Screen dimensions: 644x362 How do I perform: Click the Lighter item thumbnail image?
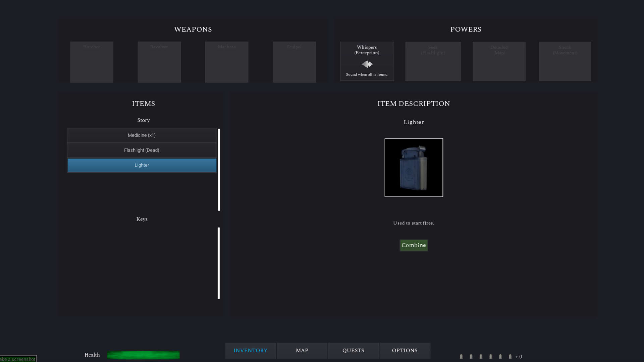414,168
